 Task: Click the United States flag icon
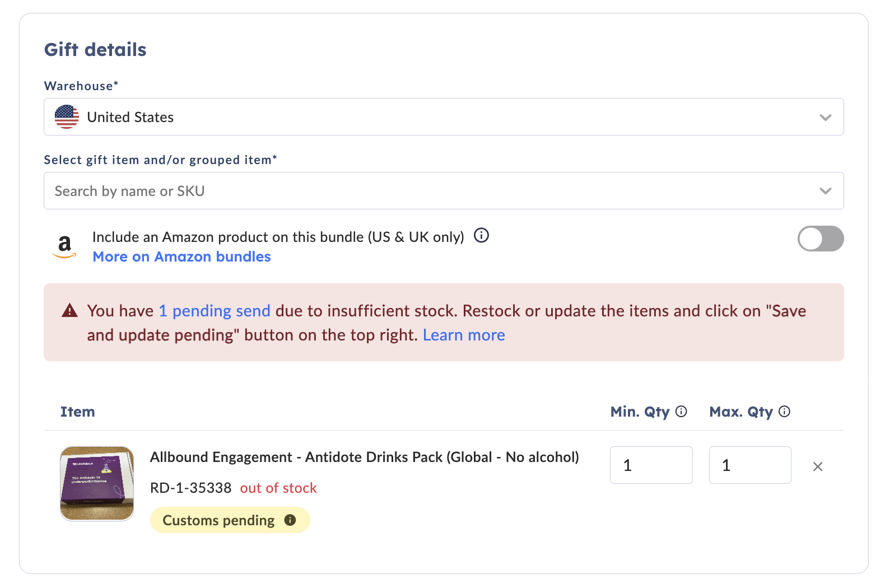tap(67, 117)
